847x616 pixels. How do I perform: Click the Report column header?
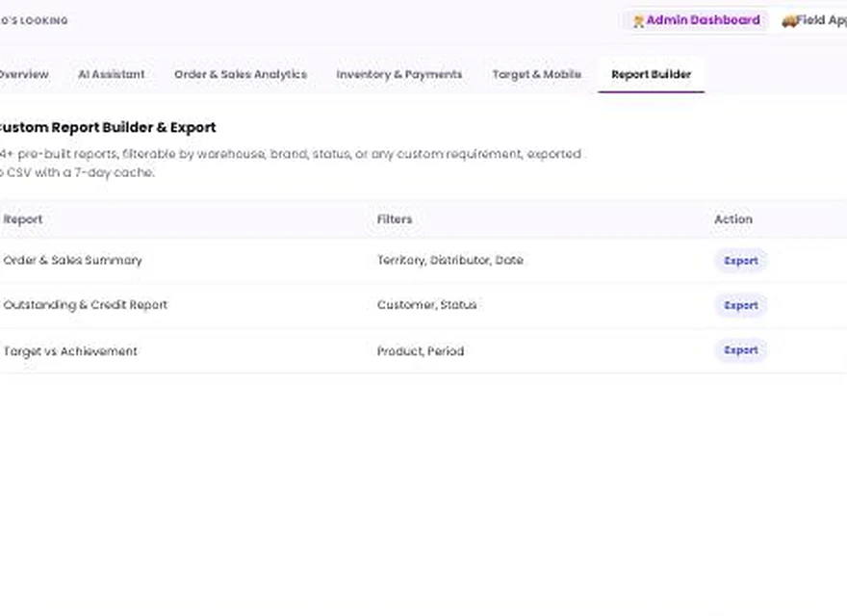[23, 219]
